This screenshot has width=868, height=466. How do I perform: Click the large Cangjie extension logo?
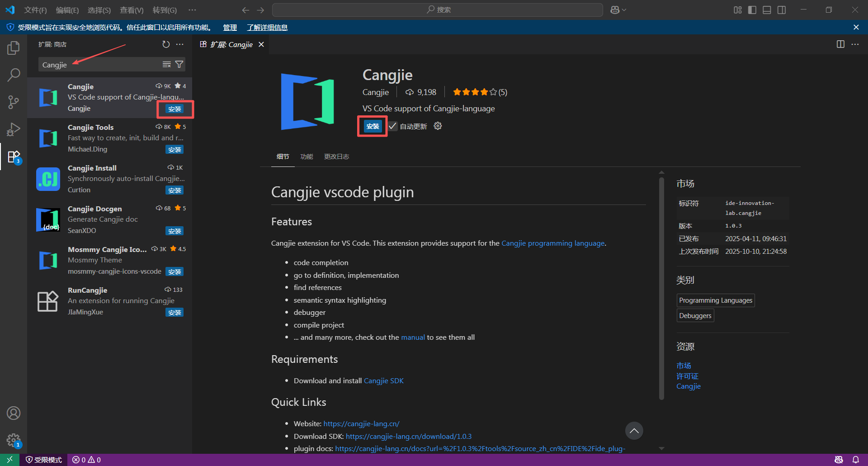[307, 102]
